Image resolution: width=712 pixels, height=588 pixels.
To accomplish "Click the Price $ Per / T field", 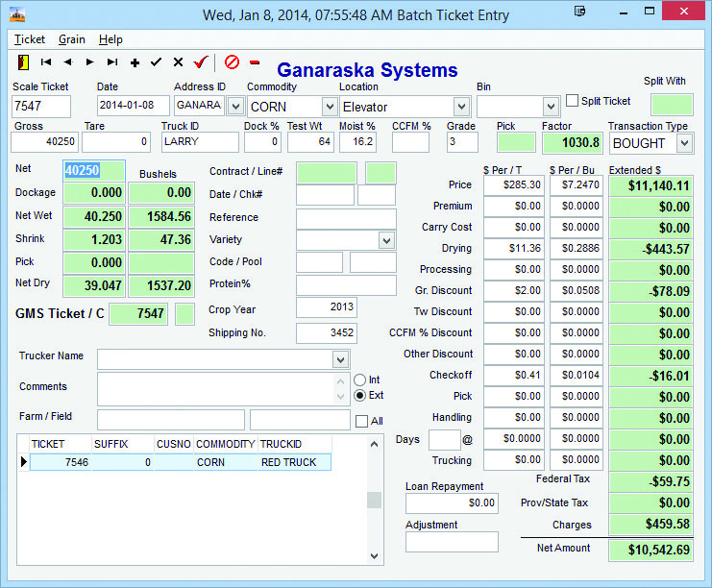I will click(513, 185).
